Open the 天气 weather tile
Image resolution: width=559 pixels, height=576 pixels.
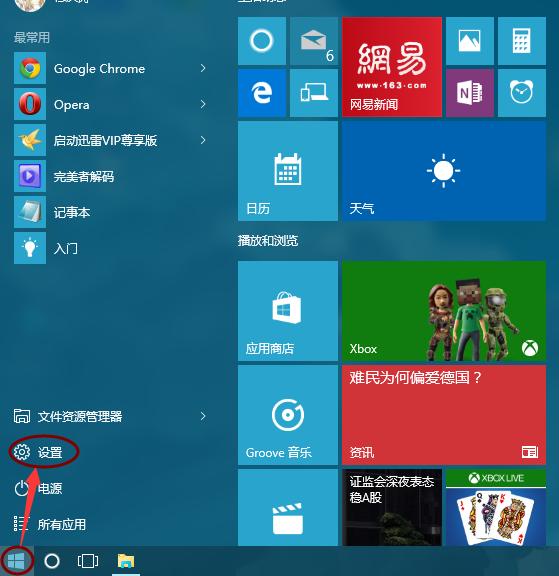pos(444,171)
